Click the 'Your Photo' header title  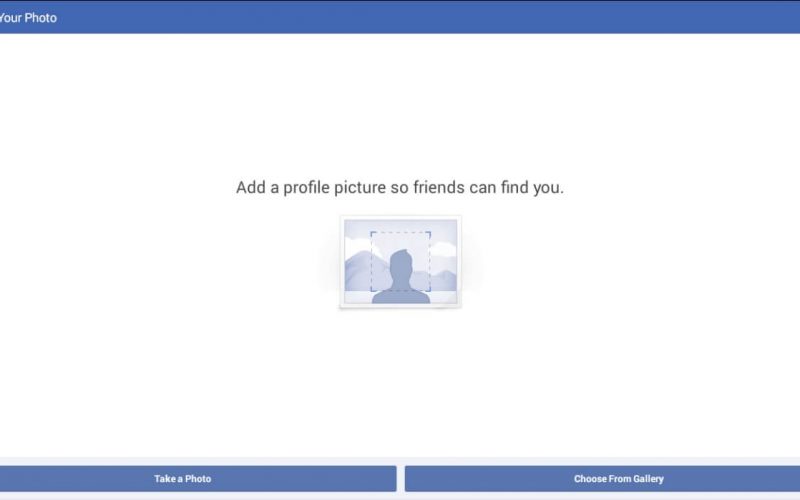(28, 18)
